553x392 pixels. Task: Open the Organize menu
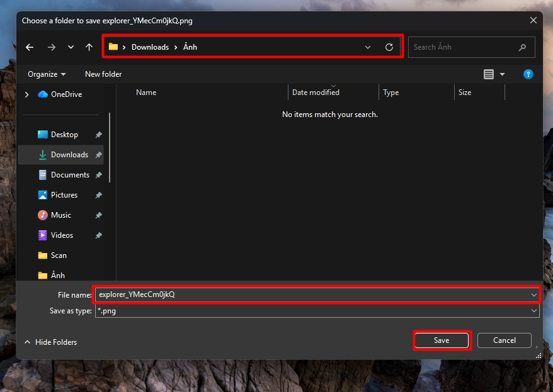(x=47, y=74)
